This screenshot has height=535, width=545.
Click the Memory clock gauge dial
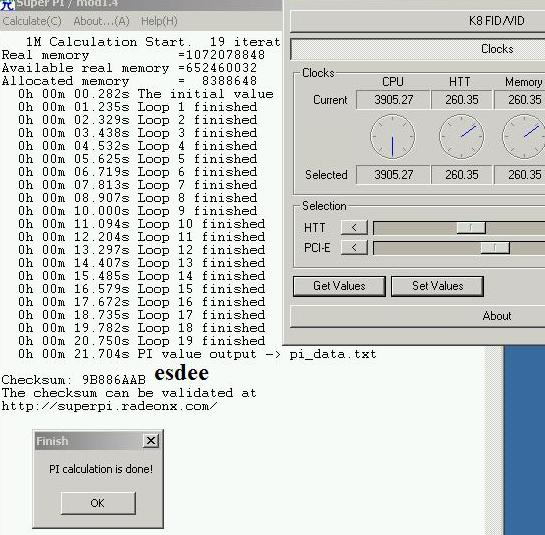coord(523,137)
